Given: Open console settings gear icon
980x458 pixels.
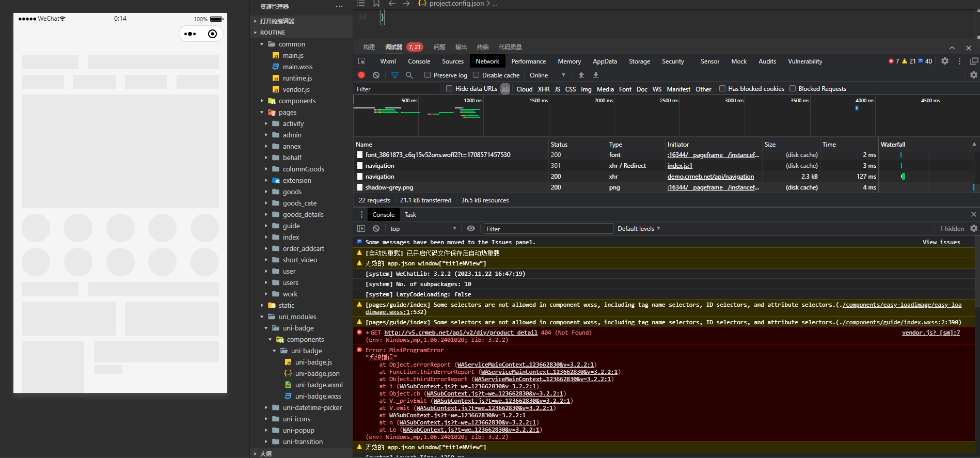Looking at the screenshot, I should coord(974,228).
